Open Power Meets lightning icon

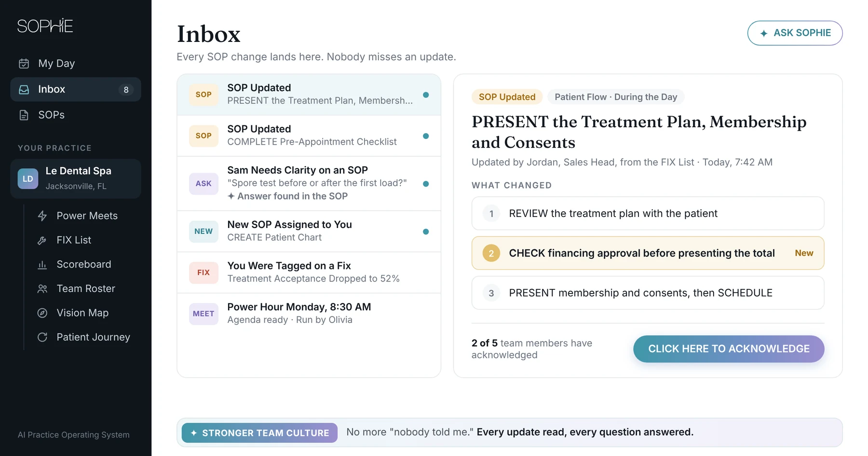pyautogui.click(x=42, y=216)
